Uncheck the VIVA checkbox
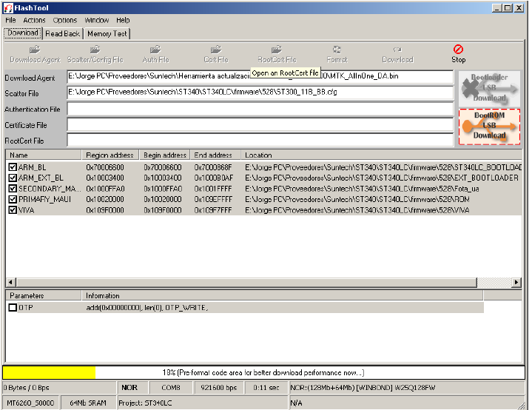 coord(13,210)
